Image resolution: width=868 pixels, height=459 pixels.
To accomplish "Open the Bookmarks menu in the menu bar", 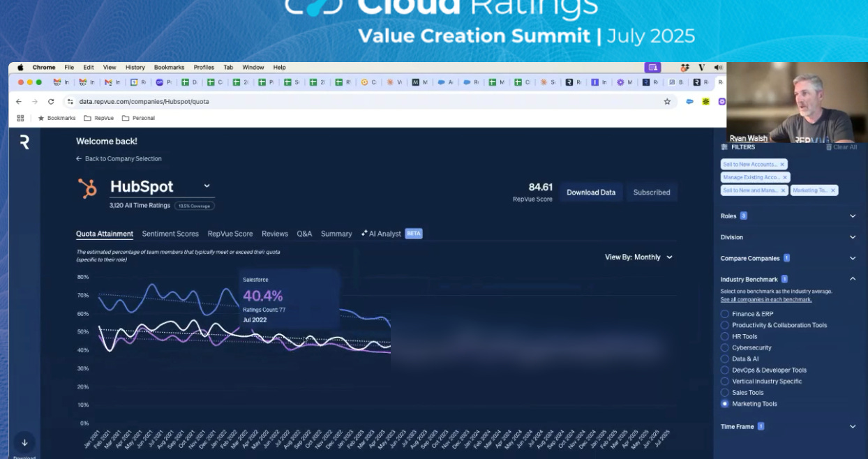I will [169, 68].
